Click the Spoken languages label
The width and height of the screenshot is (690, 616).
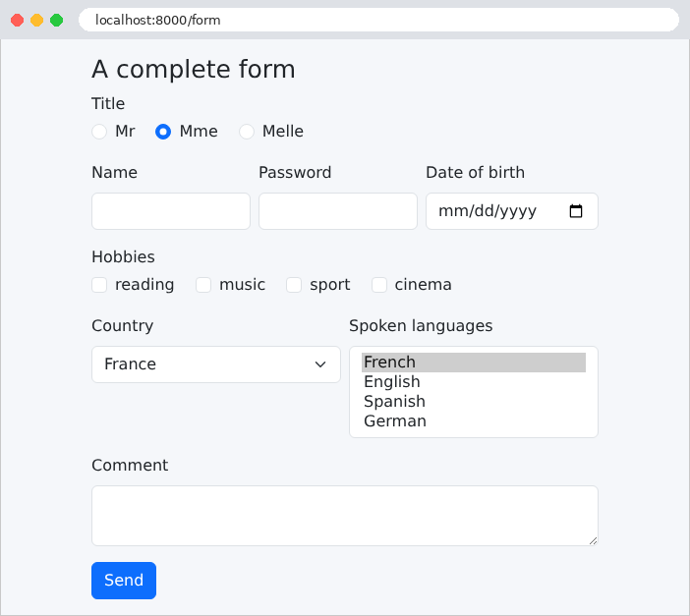tap(421, 326)
